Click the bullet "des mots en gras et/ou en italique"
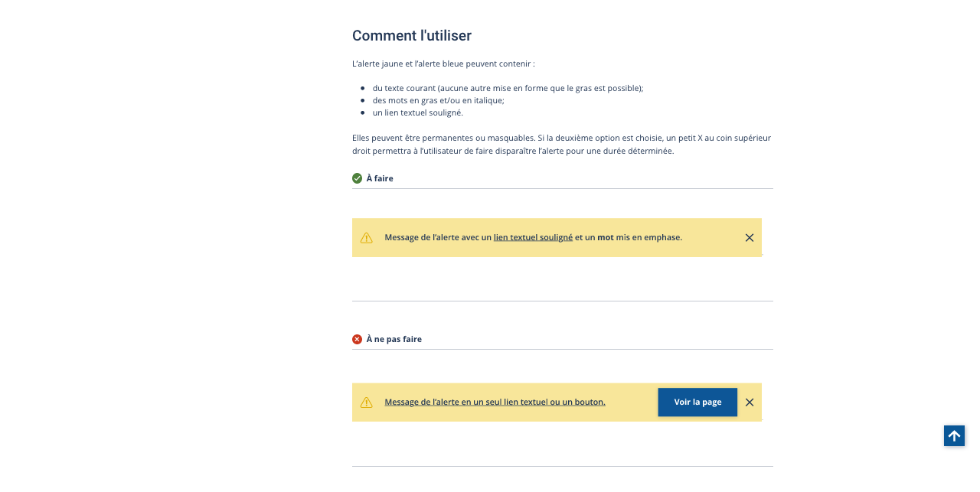The height and width of the screenshot is (492, 980). [438, 100]
